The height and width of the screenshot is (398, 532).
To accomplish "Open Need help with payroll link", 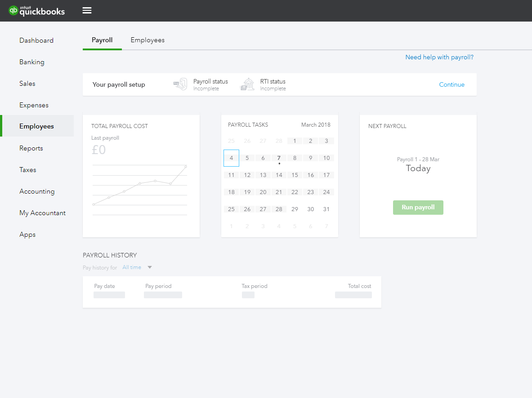I will [x=439, y=57].
